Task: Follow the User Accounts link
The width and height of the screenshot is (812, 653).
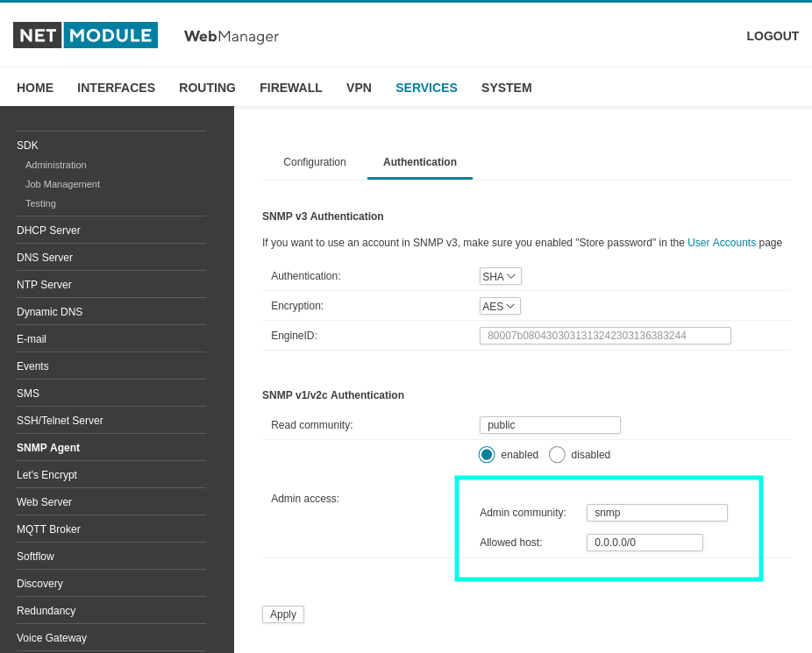Action: 722,243
